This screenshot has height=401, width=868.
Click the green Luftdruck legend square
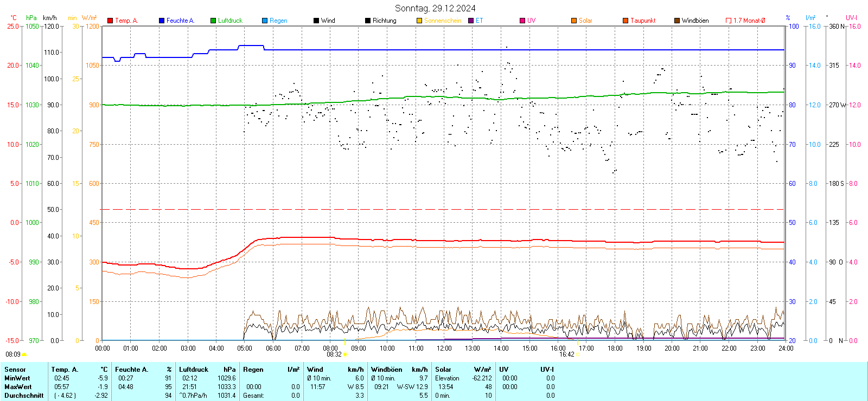[x=213, y=21]
